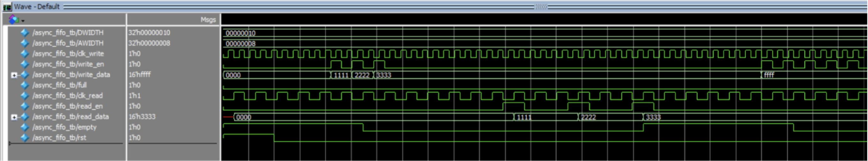Click the 16'h3333 value of read_data

click(142, 117)
